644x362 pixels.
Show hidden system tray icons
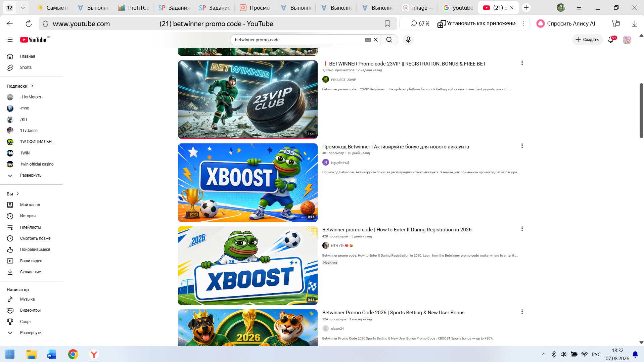544,354
